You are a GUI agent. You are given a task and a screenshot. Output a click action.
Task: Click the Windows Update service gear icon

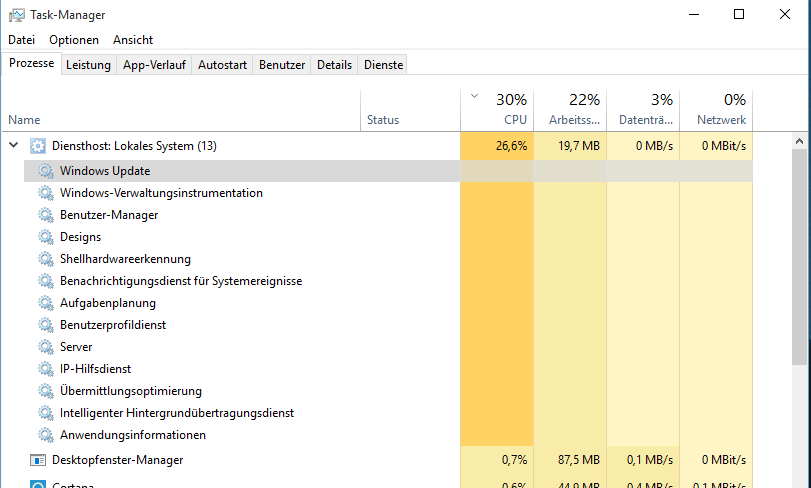click(x=46, y=171)
